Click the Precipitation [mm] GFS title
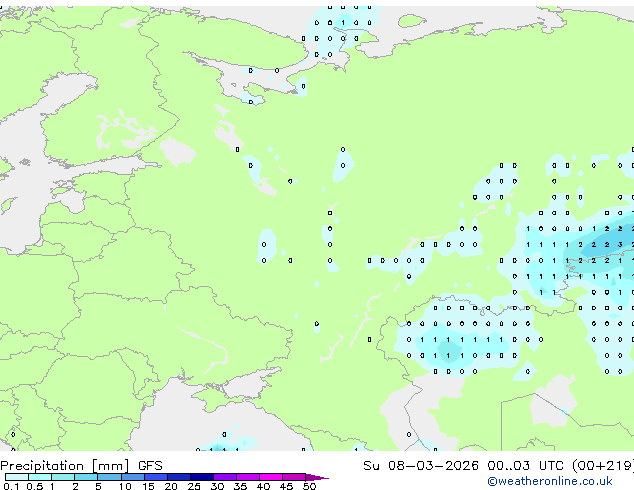Viewport: 634px width, 490px height. point(81,466)
